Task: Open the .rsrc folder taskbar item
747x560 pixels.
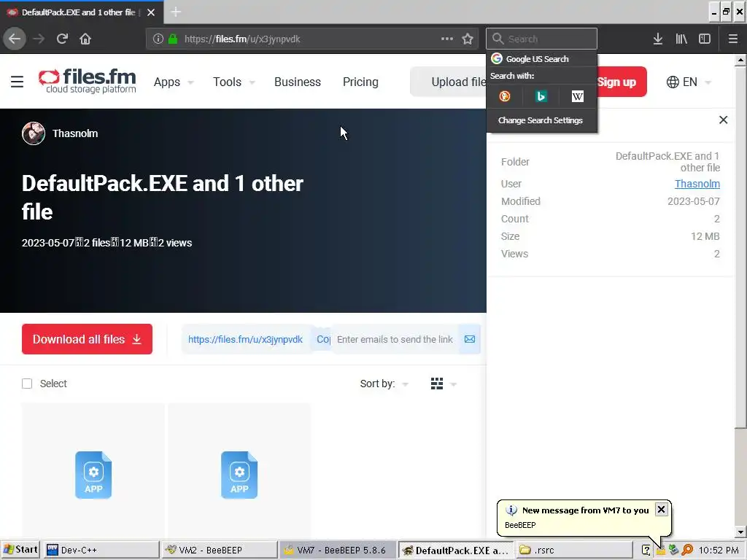Action: coord(573,550)
